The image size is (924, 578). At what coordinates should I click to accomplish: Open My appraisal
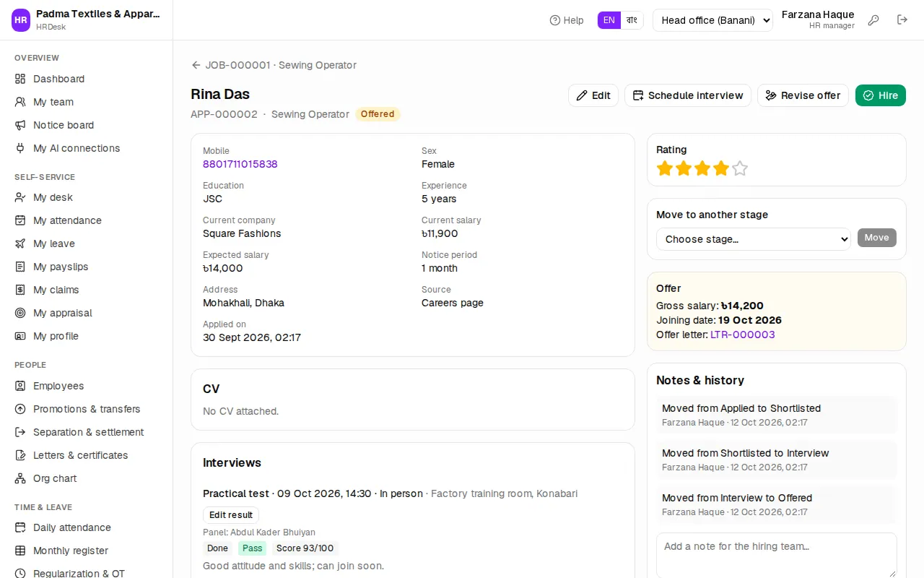[87, 313]
